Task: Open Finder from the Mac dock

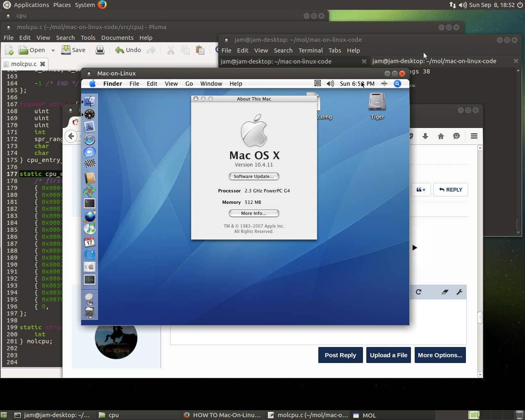Action: pos(90,101)
